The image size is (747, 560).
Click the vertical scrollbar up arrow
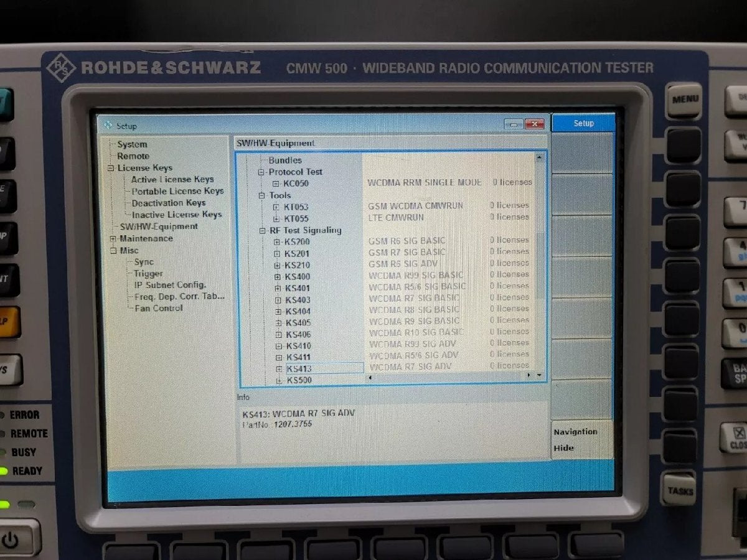pyautogui.click(x=539, y=158)
